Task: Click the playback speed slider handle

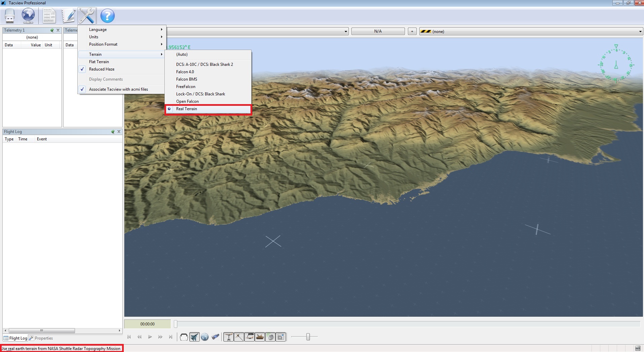Action: (x=308, y=337)
